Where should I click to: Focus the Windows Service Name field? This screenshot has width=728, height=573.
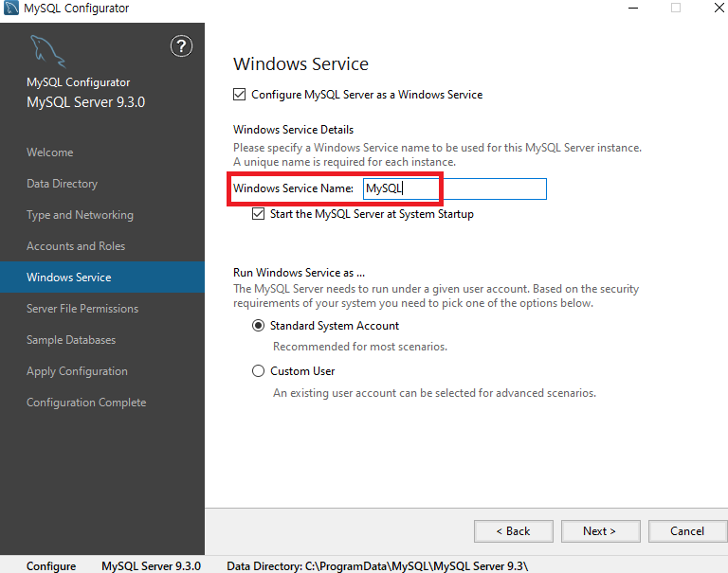pyautogui.click(x=455, y=188)
